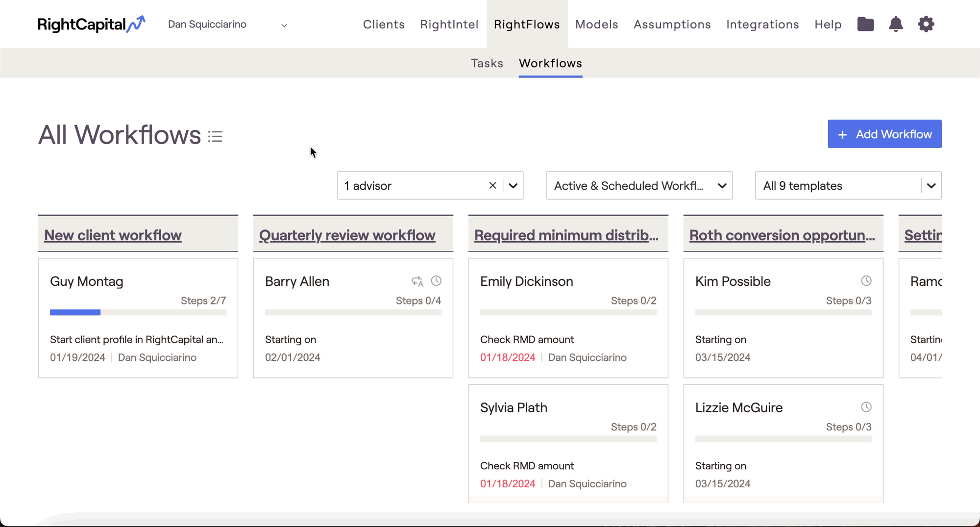980x527 pixels.
Task: Expand the All 9 templates dropdown
Action: pyautogui.click(x=931, y=185)
